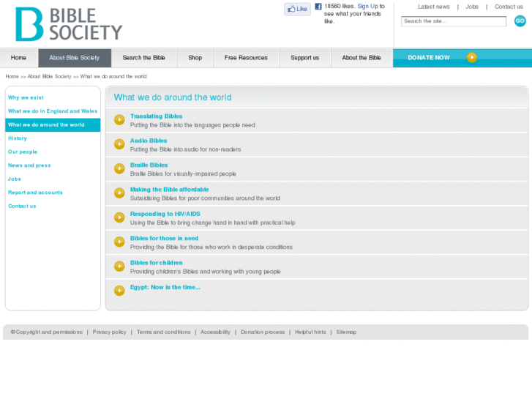532x399 pixels.
Task: Open the Search the Bible tab
Action: tap(144, 58)
